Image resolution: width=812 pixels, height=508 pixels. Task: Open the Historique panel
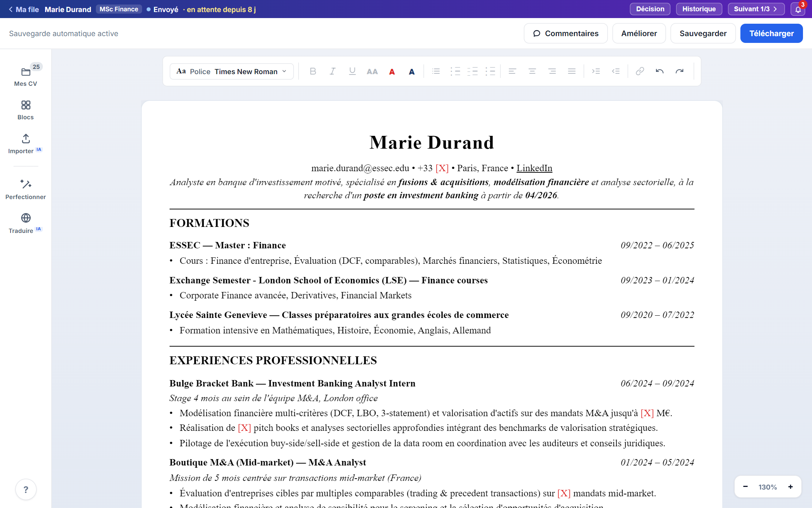[699, 9]
